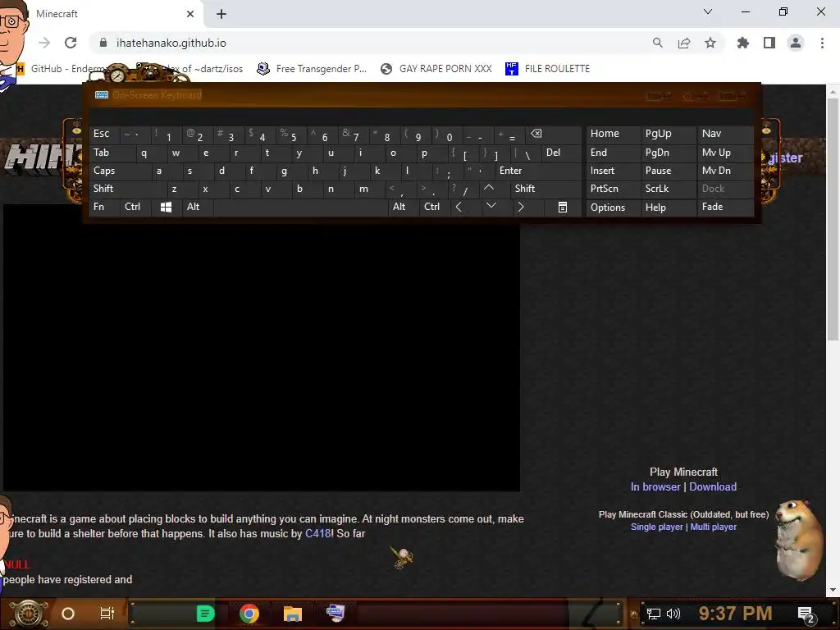The image size is (840, 630).
Task: Click the context menu key on keyboard
Action: 563,208
